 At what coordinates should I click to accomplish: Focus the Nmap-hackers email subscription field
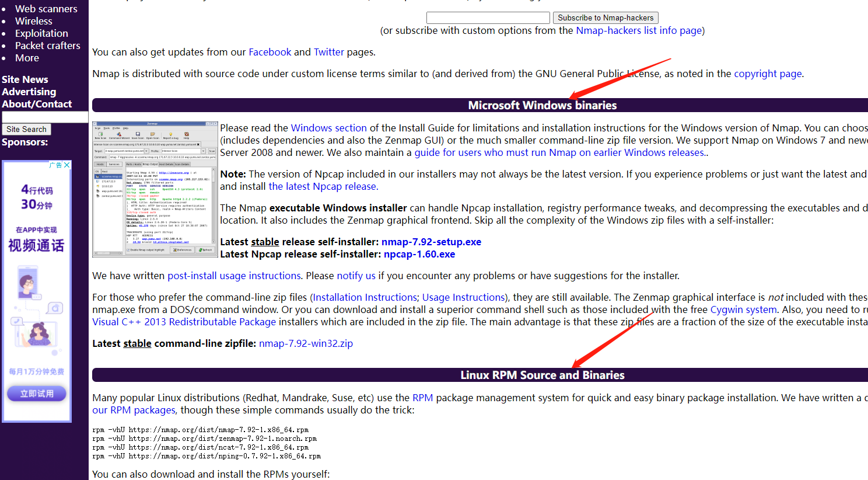click(488, 18)
